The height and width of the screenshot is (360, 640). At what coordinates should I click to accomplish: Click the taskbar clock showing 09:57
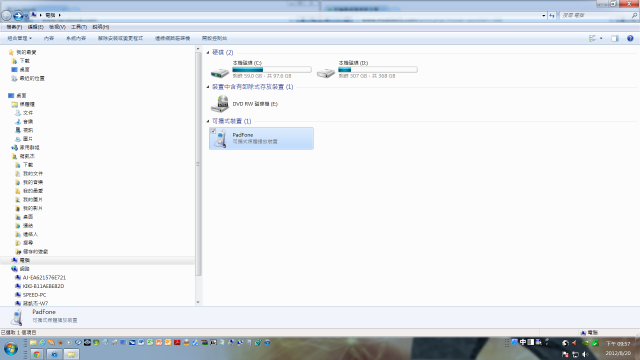tap(618, 344)
